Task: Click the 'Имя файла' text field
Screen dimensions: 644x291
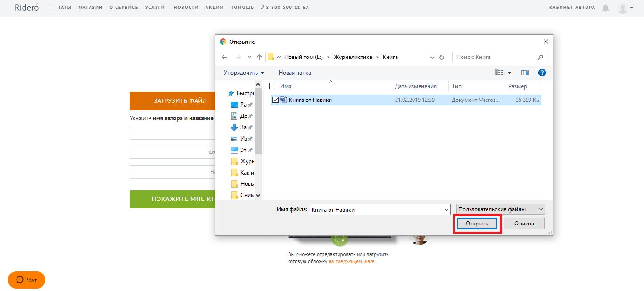Action: tap(376, 210)
